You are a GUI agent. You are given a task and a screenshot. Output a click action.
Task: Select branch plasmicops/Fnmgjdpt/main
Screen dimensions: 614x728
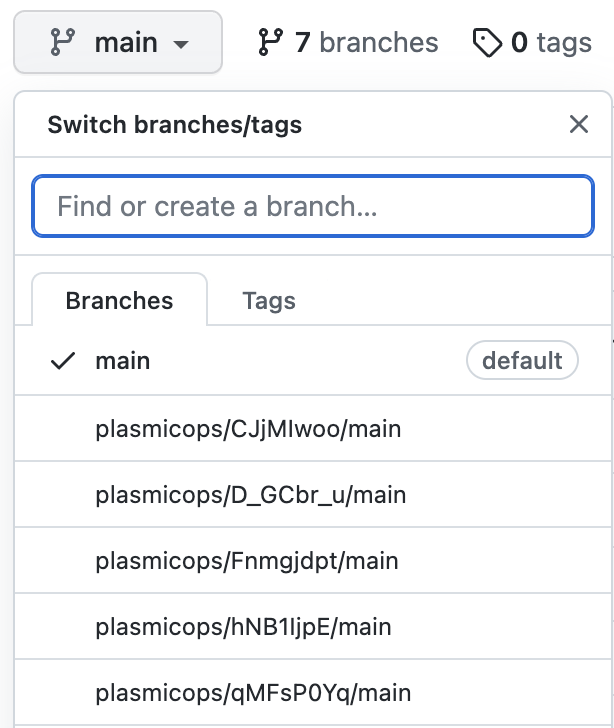click(247, 561)
